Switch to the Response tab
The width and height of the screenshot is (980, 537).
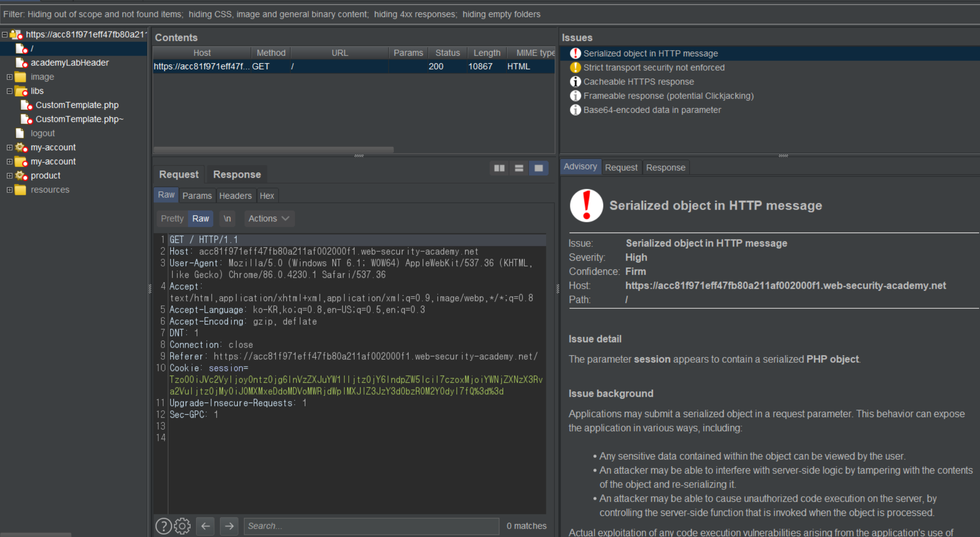[237, 175]
